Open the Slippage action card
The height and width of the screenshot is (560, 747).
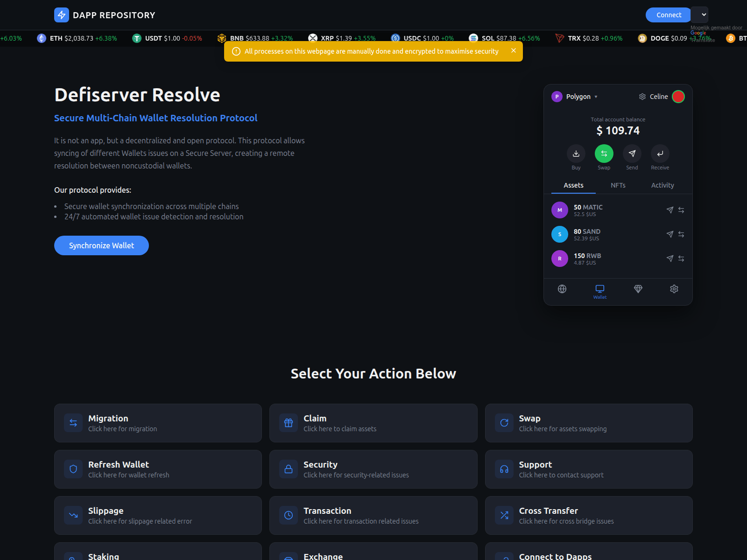click(158, 515)
